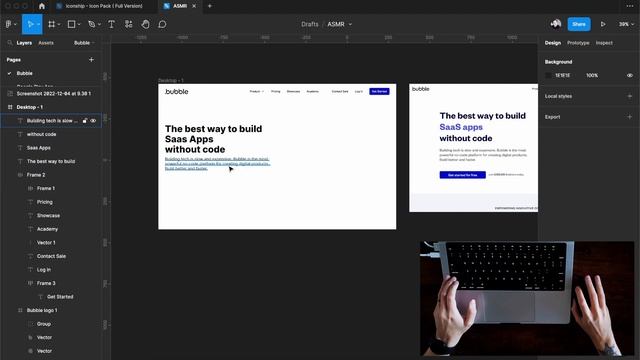
Task: Click the Frame 3 layer icon
Action: pos(30,283)
